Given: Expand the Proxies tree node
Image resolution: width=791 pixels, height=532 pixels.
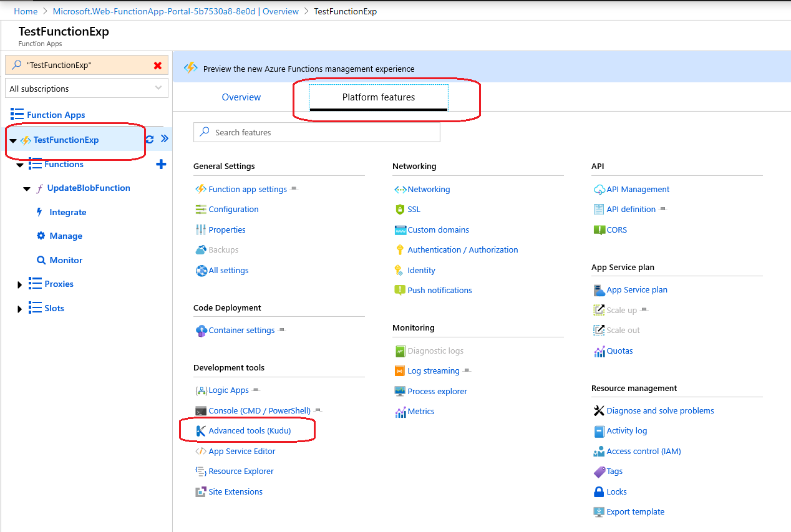Looking at the screenshot, I should pos(19,285).
